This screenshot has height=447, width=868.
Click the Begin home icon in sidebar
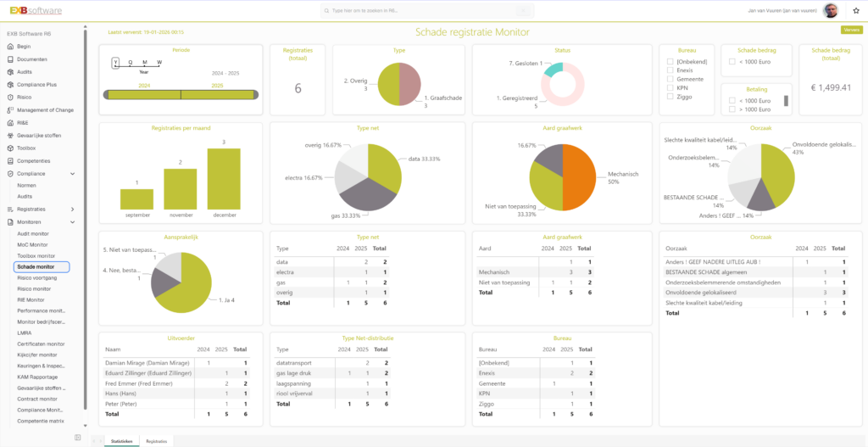point(11,47)
